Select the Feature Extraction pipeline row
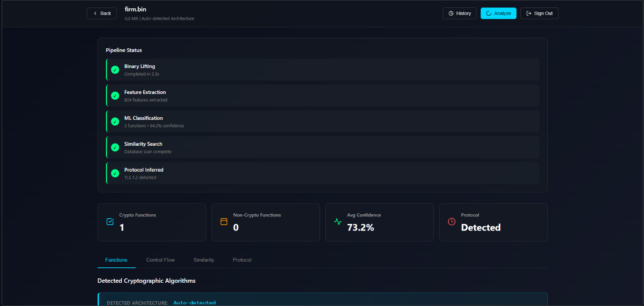644x306 pixels. pyautogui.click(x=323, y=96)
